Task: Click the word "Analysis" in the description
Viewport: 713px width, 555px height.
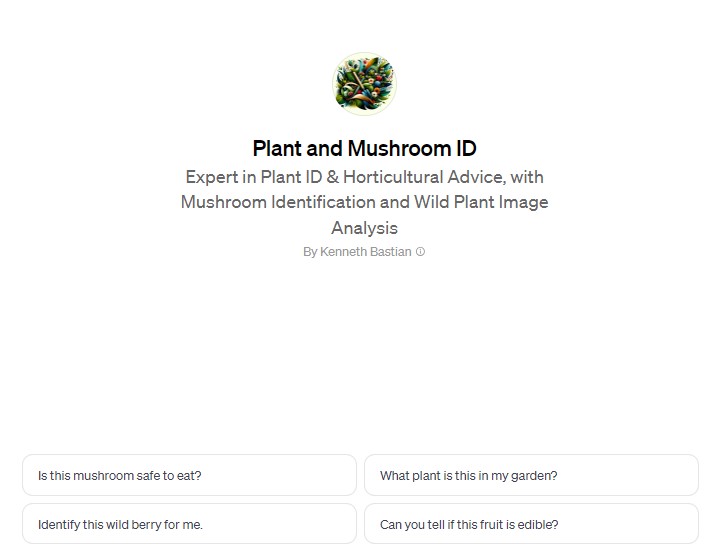Action: click(x=364, y=228)
